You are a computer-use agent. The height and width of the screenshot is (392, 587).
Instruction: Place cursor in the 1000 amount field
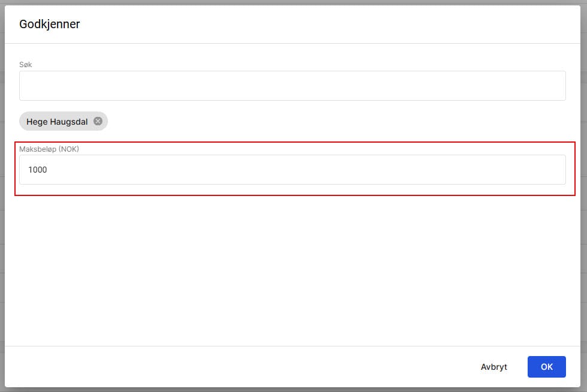pos(292,170)
